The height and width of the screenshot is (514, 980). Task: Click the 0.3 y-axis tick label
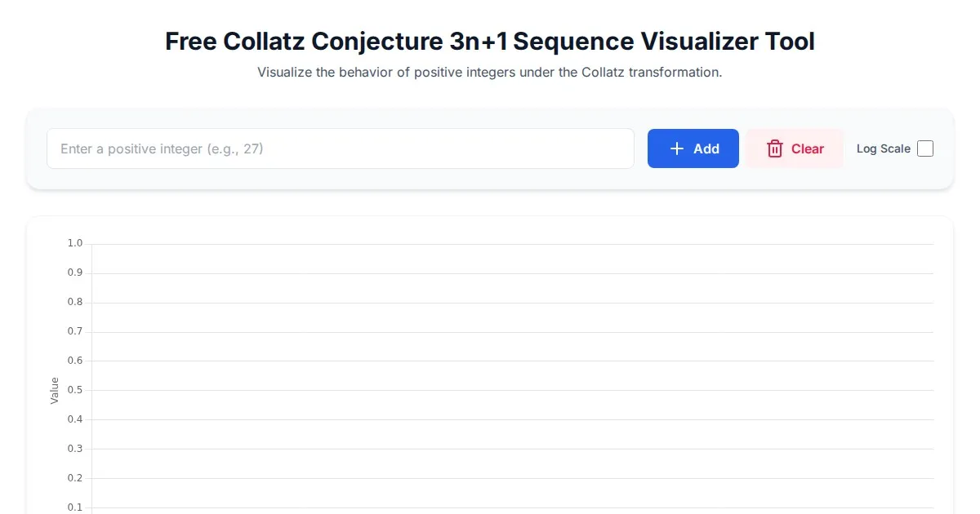[x=75, y=449]
